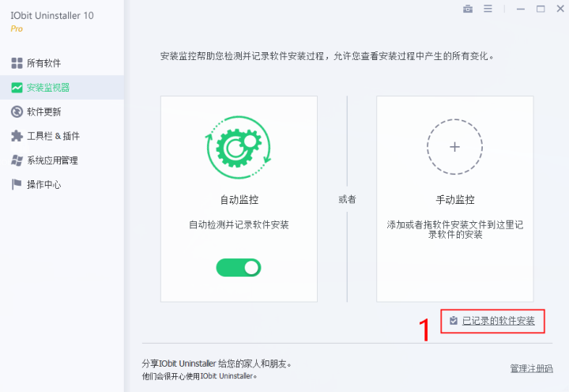This screenshot has width=569, height=392.
Task: Open the 已记录的软件安装 link
Action: 498,321
